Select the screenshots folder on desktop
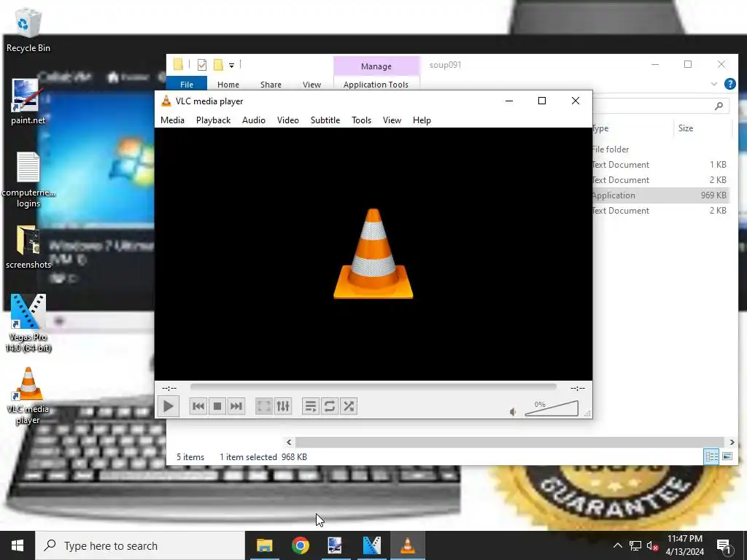This screenshot has height=560, width=747. (28, 247)
